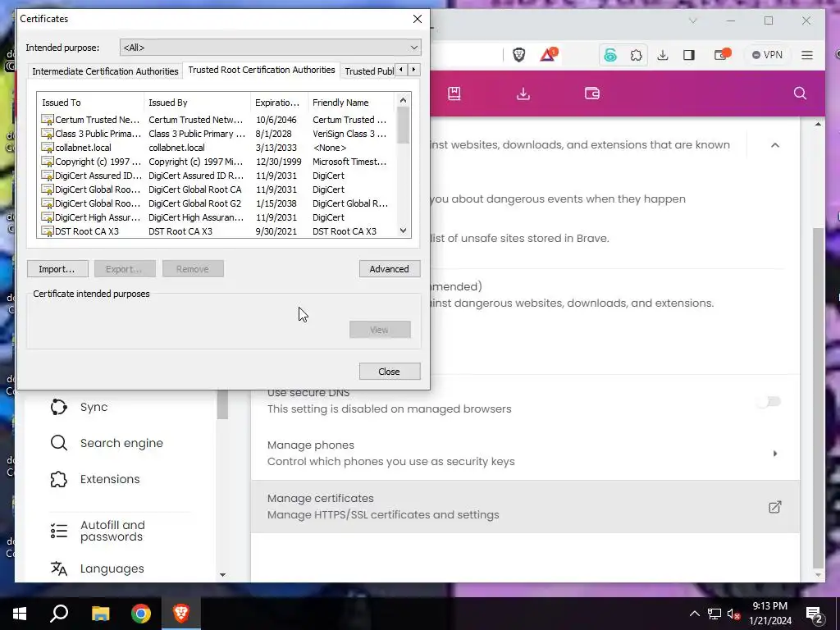
Task: Open the notification center icon
Action: (815, 614)
